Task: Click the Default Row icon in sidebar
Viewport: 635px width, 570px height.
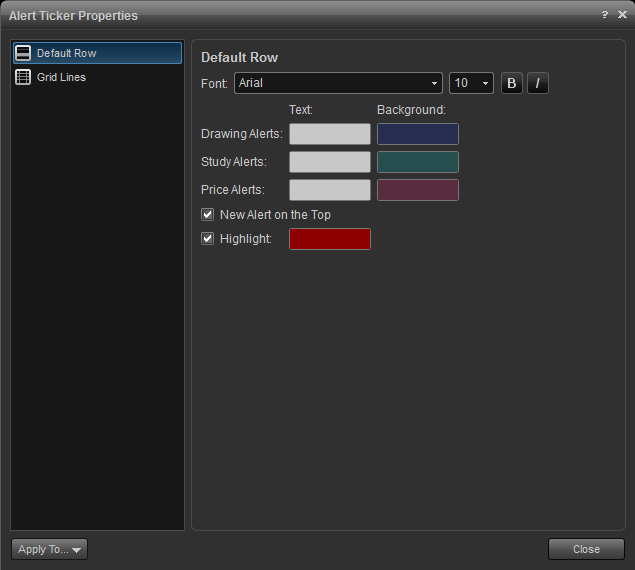Action: [23, 53]
